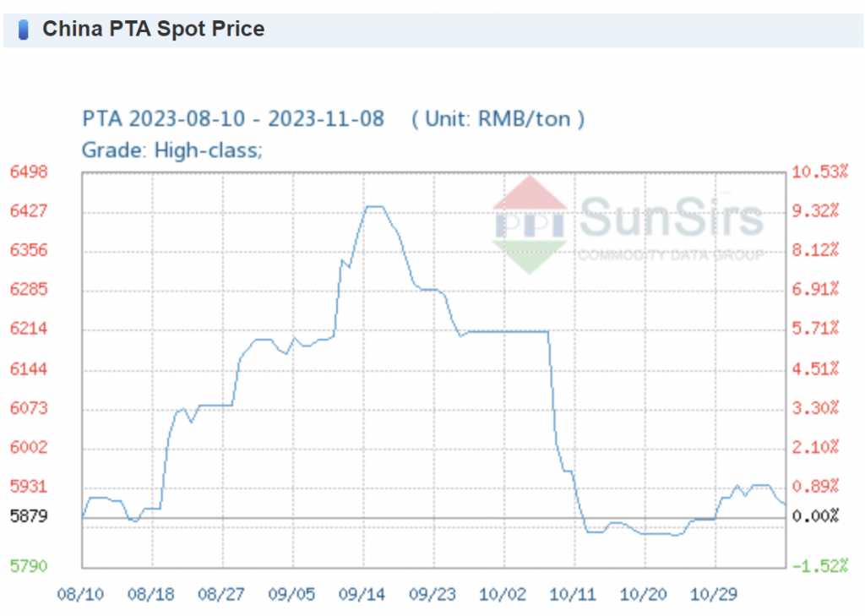
Task: Select the 08/10 date marker
Action: coord(82,594)
